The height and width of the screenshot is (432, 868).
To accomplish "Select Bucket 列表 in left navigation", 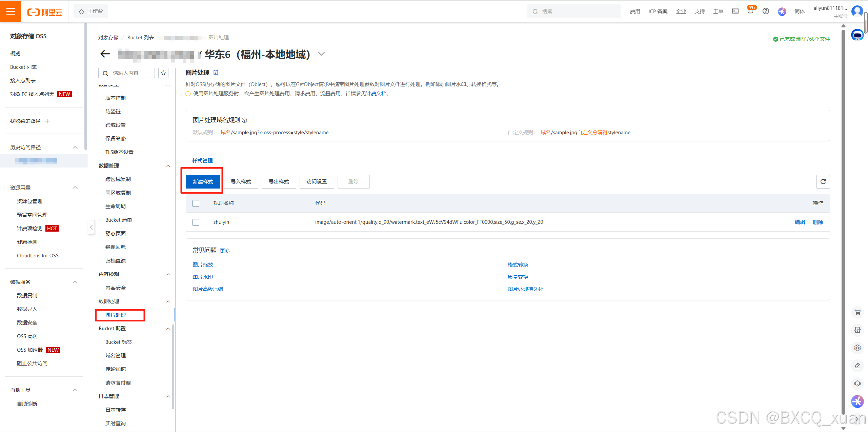I will pyautogui.click(x=23, y=67).
